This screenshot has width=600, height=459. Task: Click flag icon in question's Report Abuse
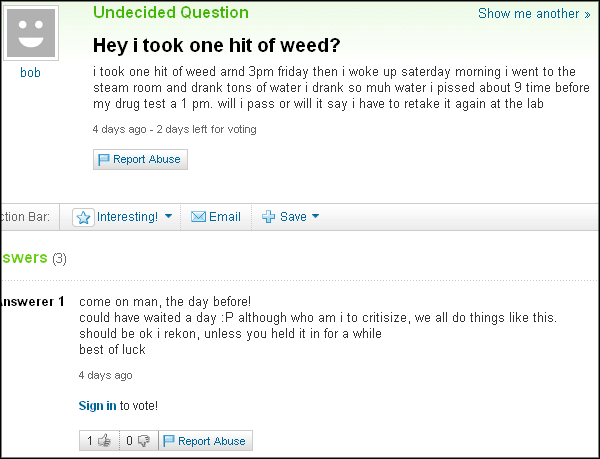coord(103,160)
